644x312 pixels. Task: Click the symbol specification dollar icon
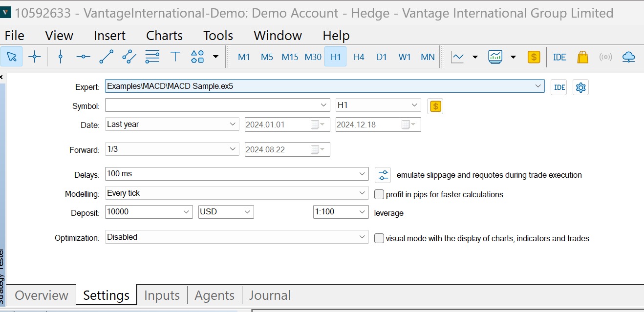pos(435,106)
